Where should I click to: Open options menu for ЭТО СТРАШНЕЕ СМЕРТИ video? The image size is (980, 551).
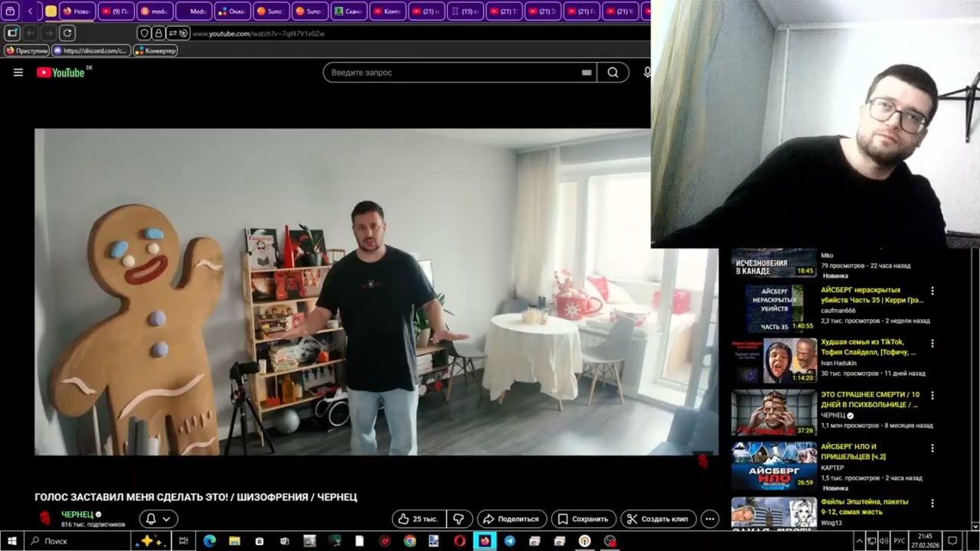(933, 396)
